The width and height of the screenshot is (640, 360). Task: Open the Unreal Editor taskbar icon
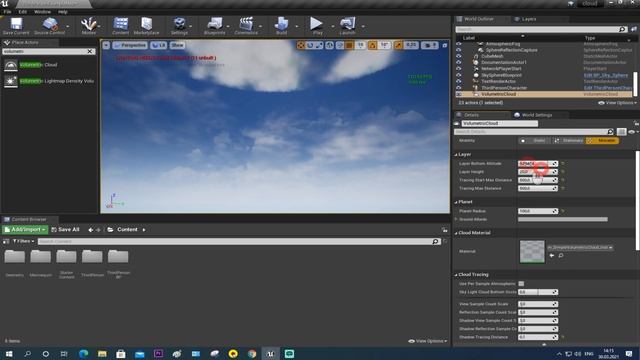point(270,353)
